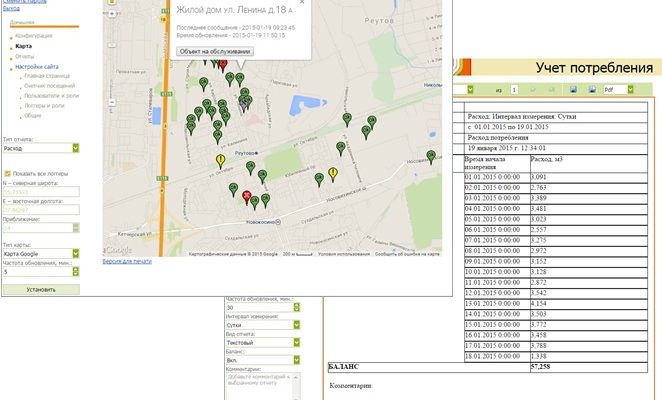
Task: Click the balance total 57,258
Action: tap(540, 367)
